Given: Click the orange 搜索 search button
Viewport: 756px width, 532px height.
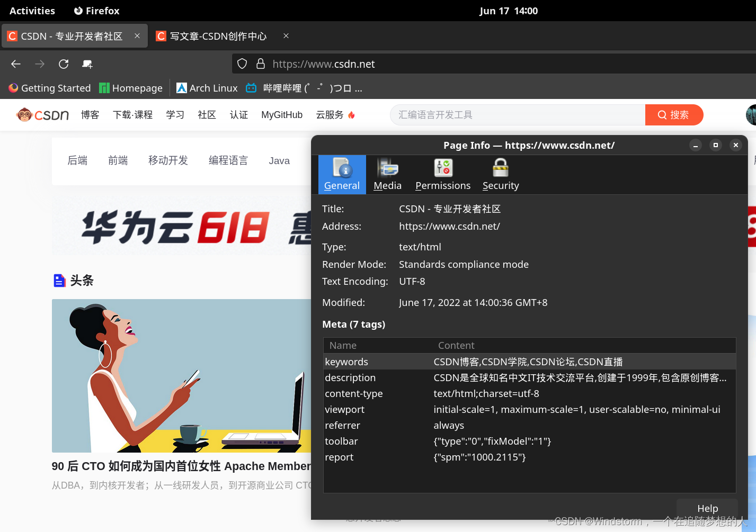Looking at the screenshot, I should [x=674, y=115].
